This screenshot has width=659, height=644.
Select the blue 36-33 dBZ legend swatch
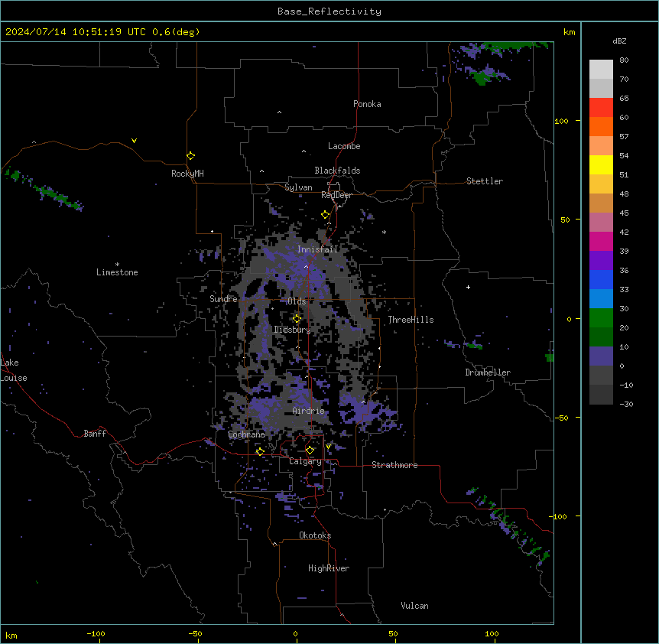pyautogui.click(x=601, y=279)
